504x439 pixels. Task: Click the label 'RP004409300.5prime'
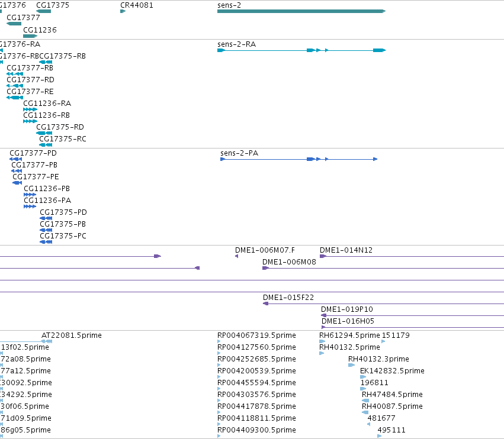point(256,430)
